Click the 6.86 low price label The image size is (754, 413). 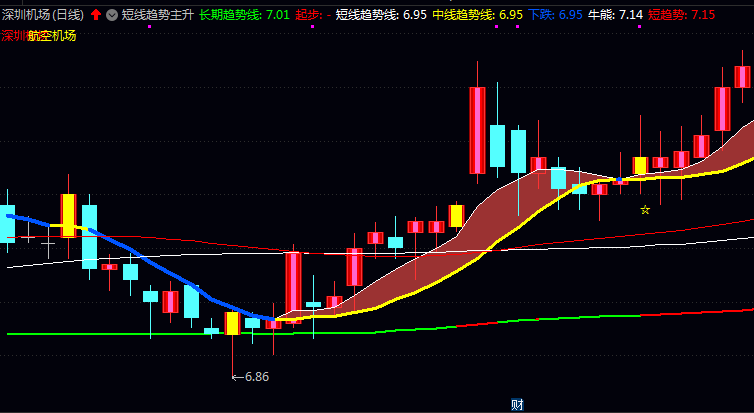click(256, 377)
